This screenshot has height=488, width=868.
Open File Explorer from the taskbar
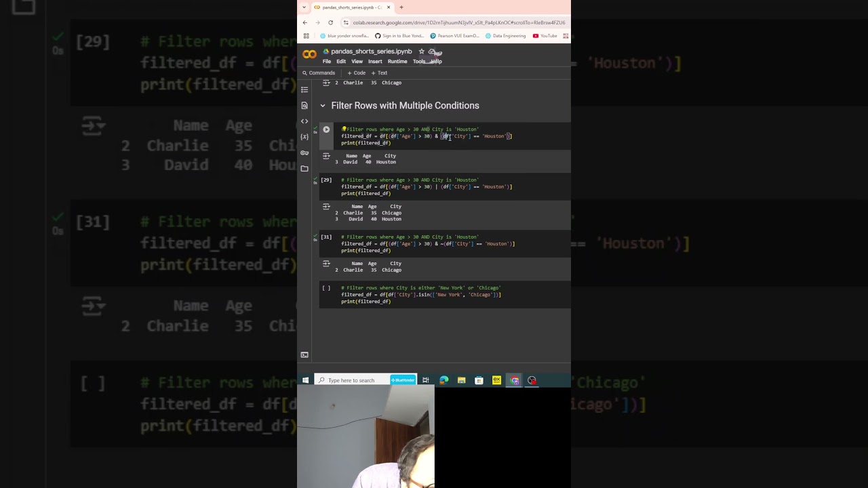(461, 380)
